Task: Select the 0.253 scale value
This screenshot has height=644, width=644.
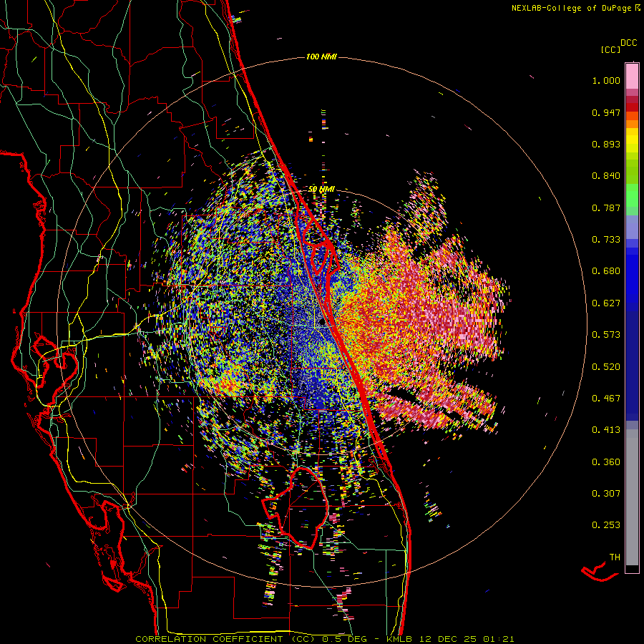Action: coord(606,525)
